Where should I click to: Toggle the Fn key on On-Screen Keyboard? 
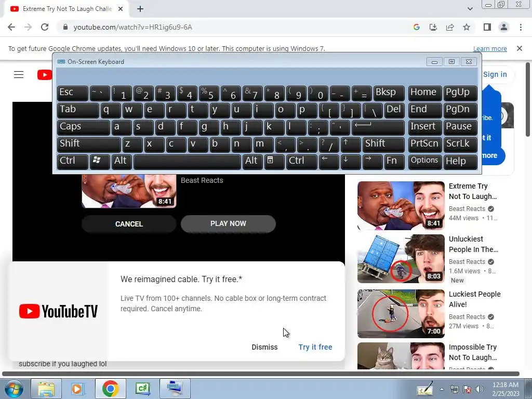point(395,162)
